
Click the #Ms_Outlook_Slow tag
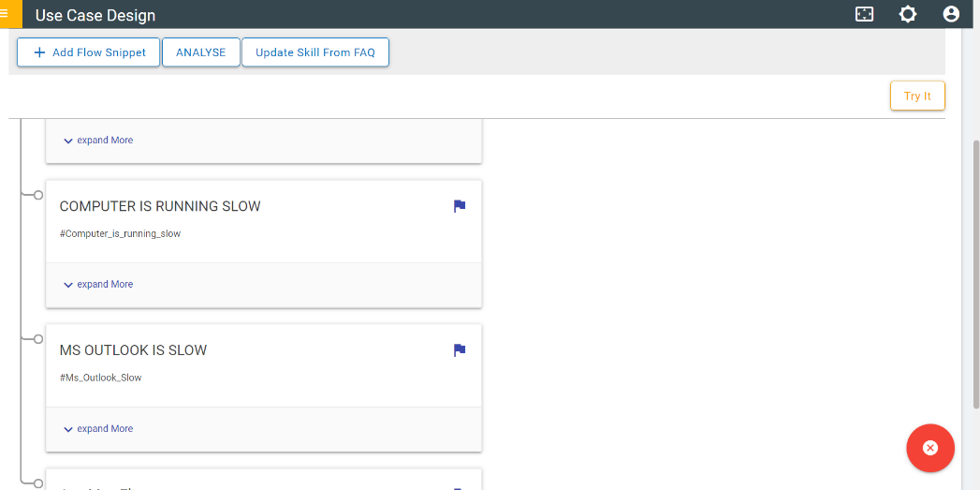point(100,378)
